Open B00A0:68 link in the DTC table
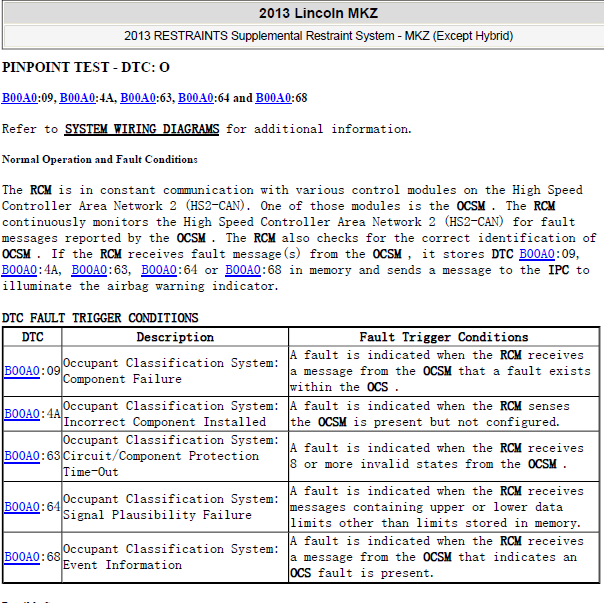This screenshot has height=603, width=604. [x=22, y=557]
